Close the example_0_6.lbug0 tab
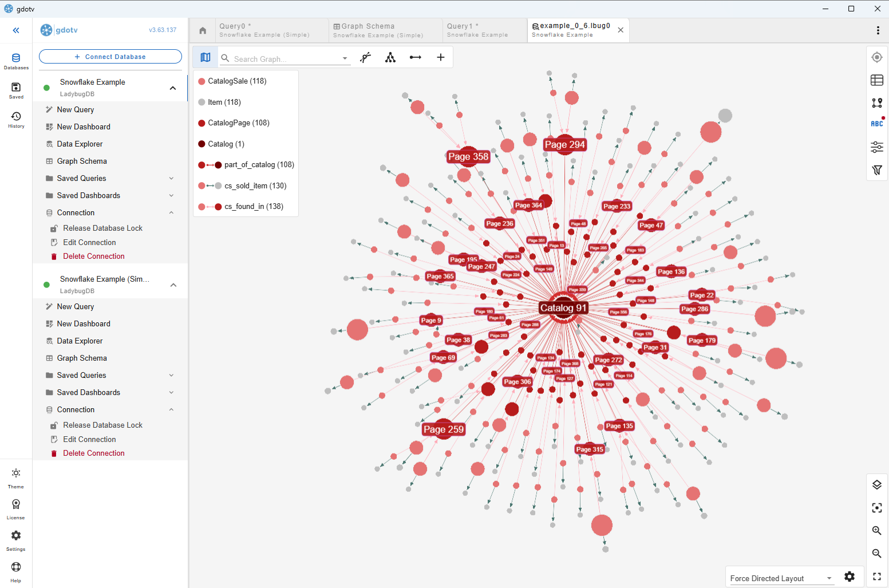Image resolution: width=889 pixels, height=588 pixels. (621, 30)
